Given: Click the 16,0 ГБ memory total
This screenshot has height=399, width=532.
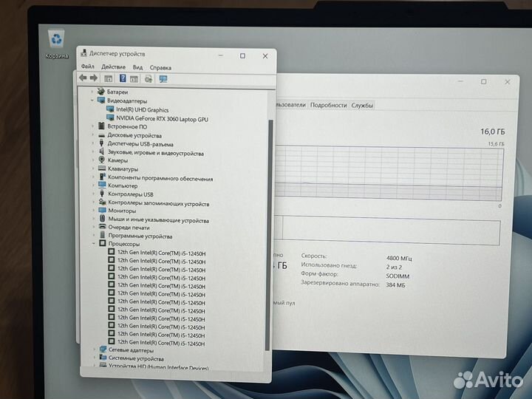Looking at the screenshot, I should click(493, 132).
